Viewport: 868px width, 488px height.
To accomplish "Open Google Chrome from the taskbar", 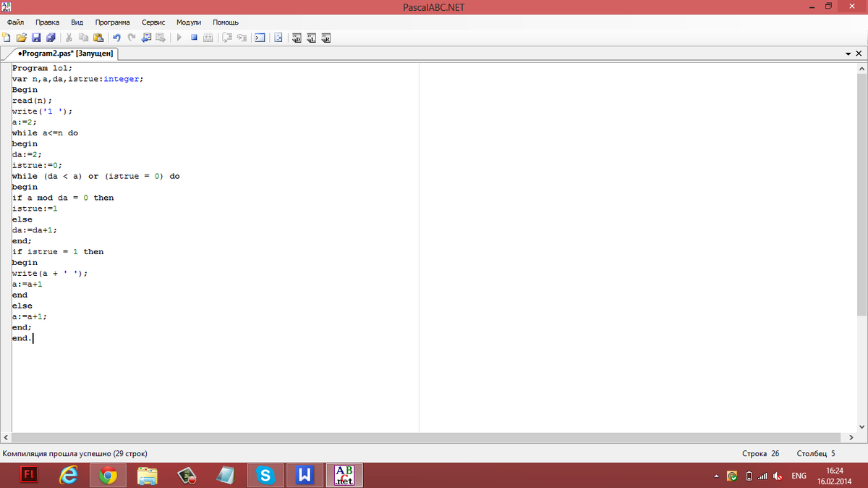I will 108,476.
